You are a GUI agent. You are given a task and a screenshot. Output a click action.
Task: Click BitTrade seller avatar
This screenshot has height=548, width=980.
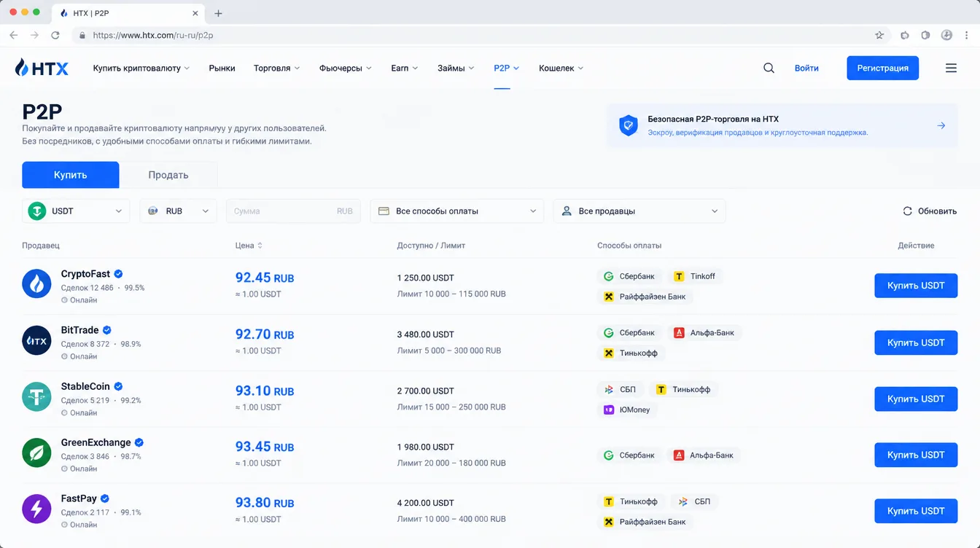pos(36,340)
